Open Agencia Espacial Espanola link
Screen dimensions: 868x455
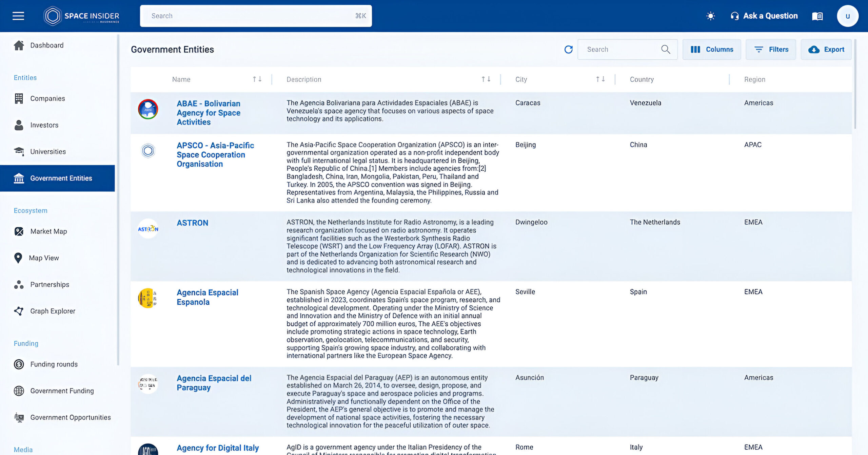coord(208,297)
